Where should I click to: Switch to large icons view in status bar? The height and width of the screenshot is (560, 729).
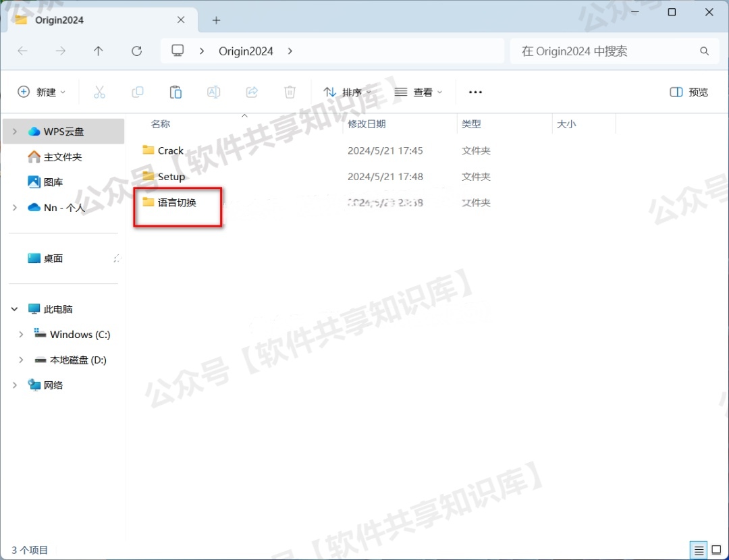tap(716, 551)
